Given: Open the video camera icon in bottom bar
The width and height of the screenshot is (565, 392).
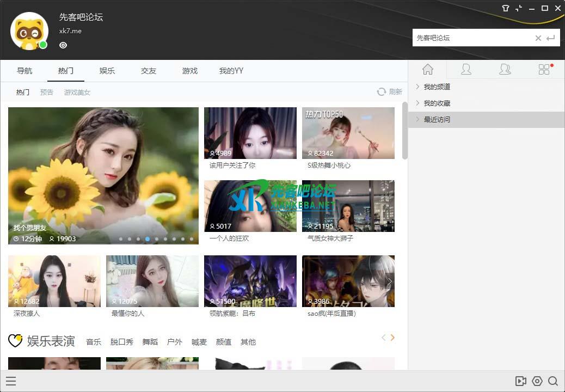Looking at the screenshot, I should click(520, 381).
